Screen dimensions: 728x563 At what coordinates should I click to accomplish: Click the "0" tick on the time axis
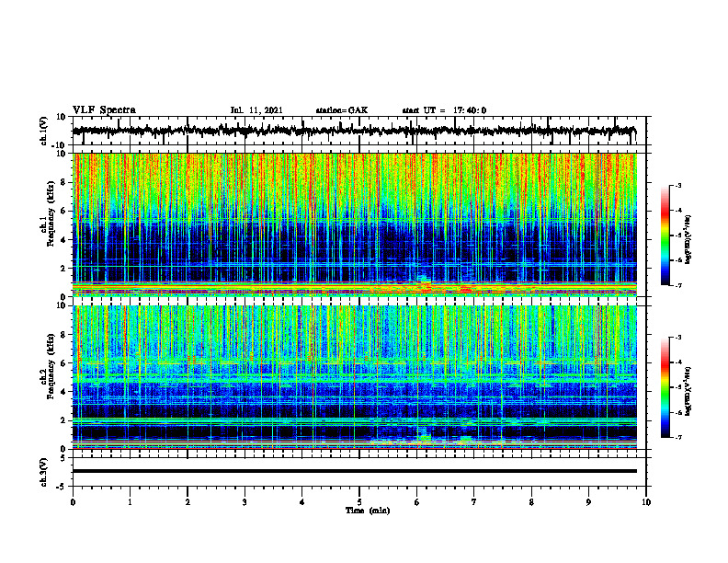[73, 502]
